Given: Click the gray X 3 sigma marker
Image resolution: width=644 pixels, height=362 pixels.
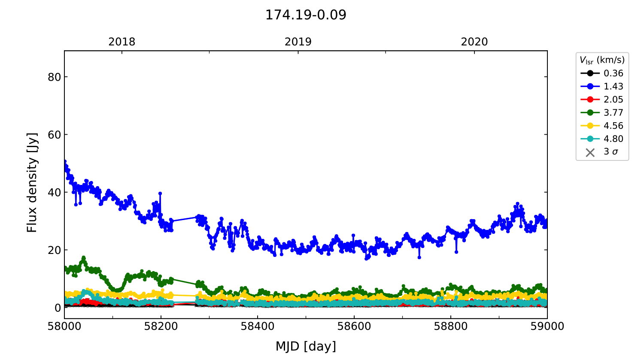Looking at the screenshot, I should click(x=590, y=152).
